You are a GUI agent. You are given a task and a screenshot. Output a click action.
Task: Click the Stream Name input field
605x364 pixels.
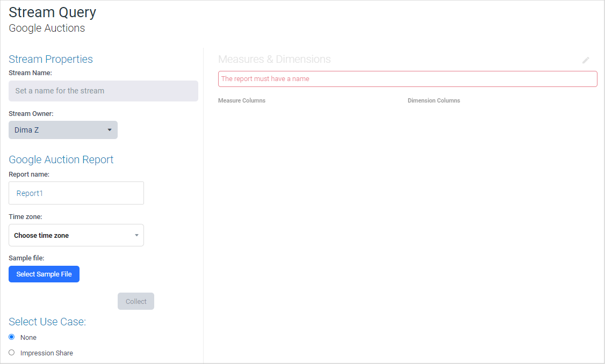(103, 91)
